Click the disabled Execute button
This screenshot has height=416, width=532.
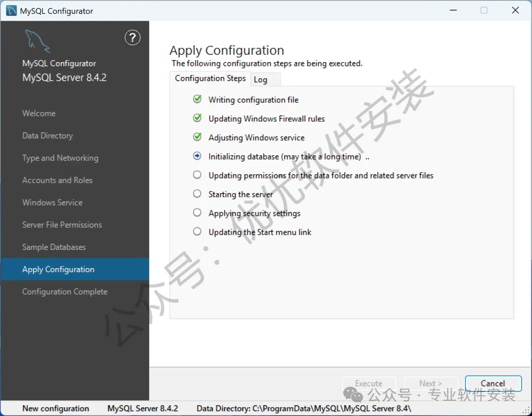tap(369, 383)
